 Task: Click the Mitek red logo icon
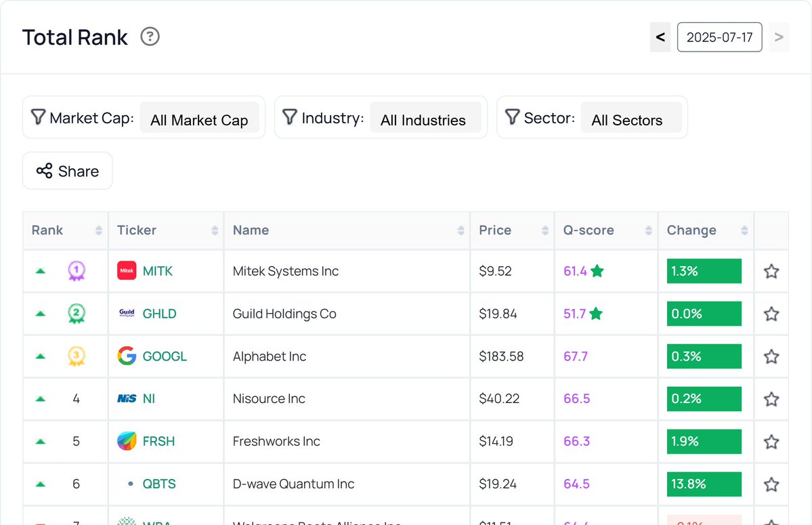[x=127, y=270]
